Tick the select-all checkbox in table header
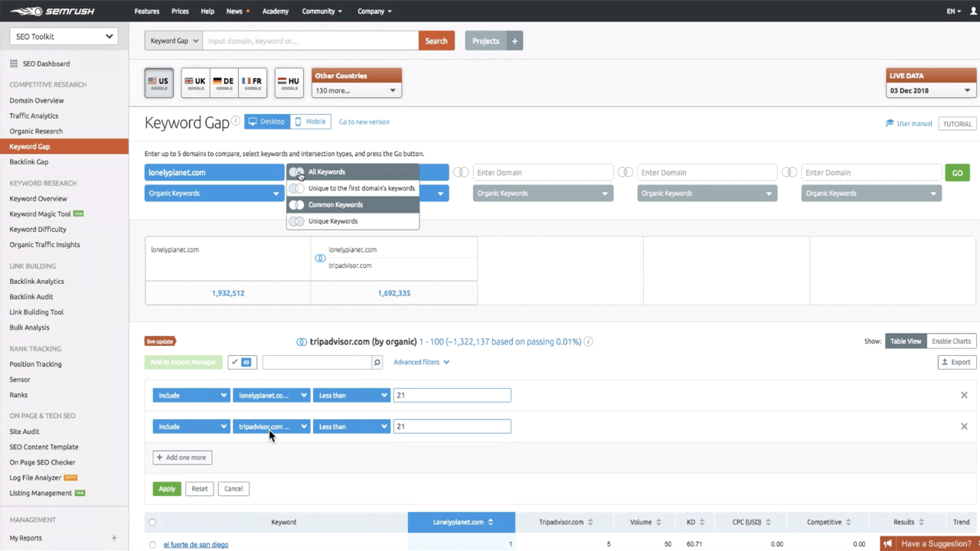Screen dimensions: 980x551 pyautogui.click(x=152, y=523)
